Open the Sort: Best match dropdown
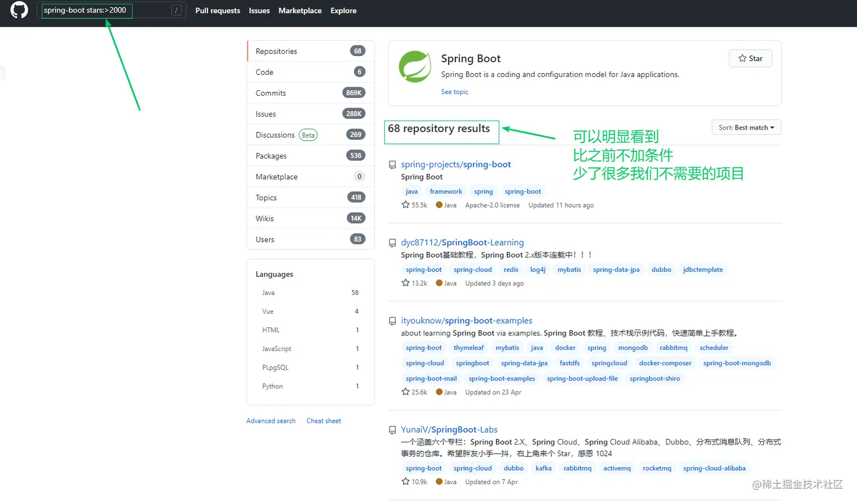 (x=746, y=127)
